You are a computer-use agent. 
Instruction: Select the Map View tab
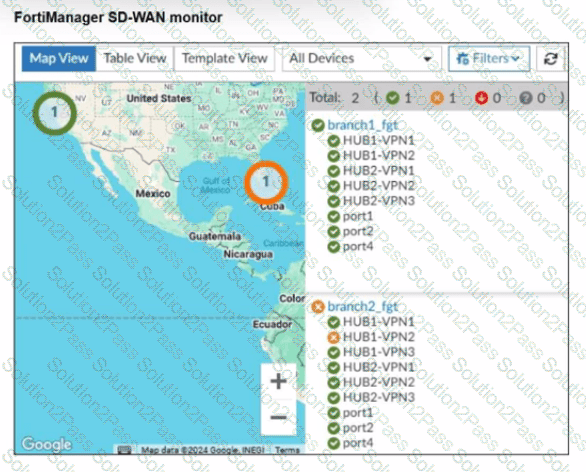point(59,59)
